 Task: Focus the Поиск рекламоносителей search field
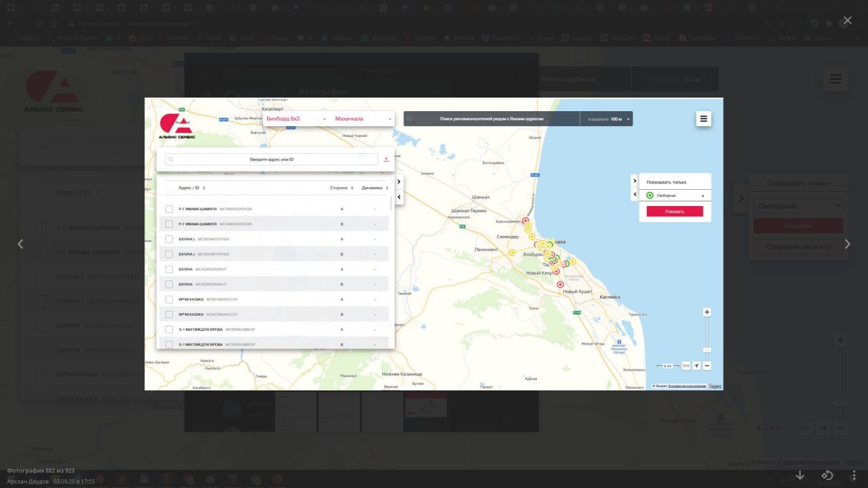(x=492, y=119)
